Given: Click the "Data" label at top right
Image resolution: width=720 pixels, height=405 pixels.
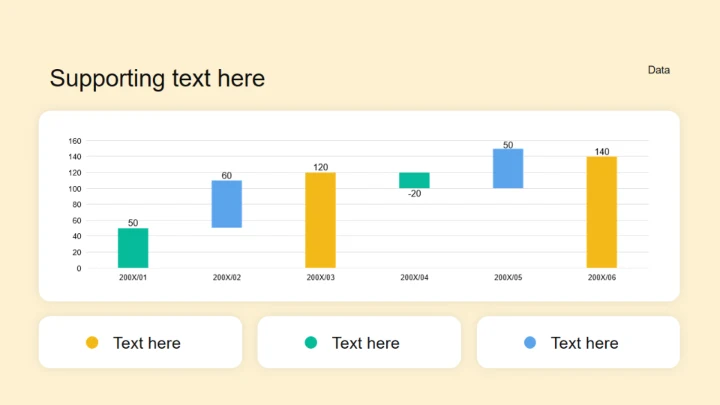Looking at the screenshot, I should point(659,70).
